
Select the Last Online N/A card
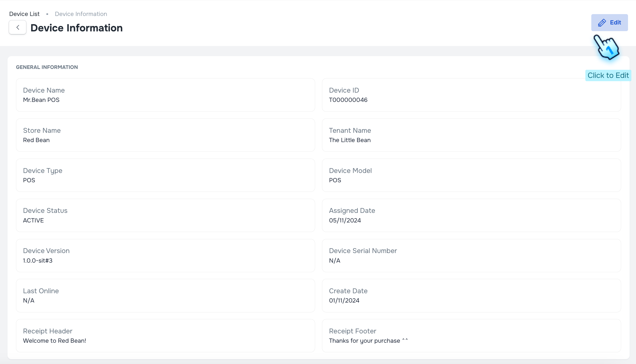165,296
